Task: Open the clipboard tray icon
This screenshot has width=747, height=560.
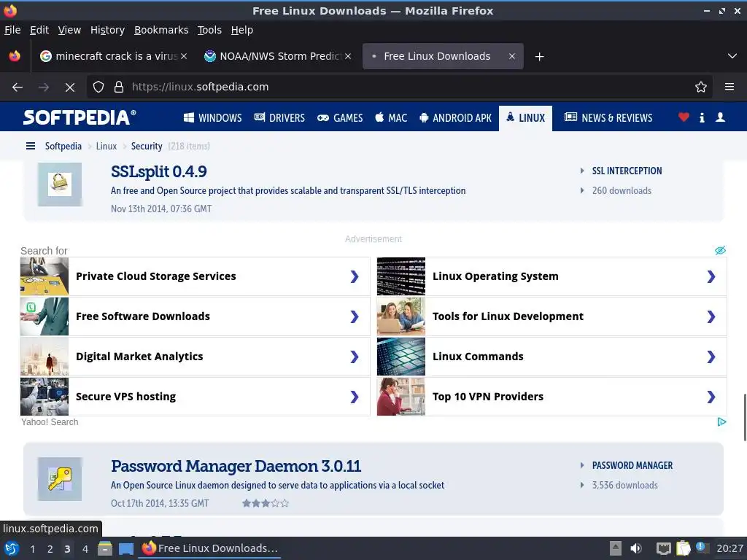Action: pos(683,548)
